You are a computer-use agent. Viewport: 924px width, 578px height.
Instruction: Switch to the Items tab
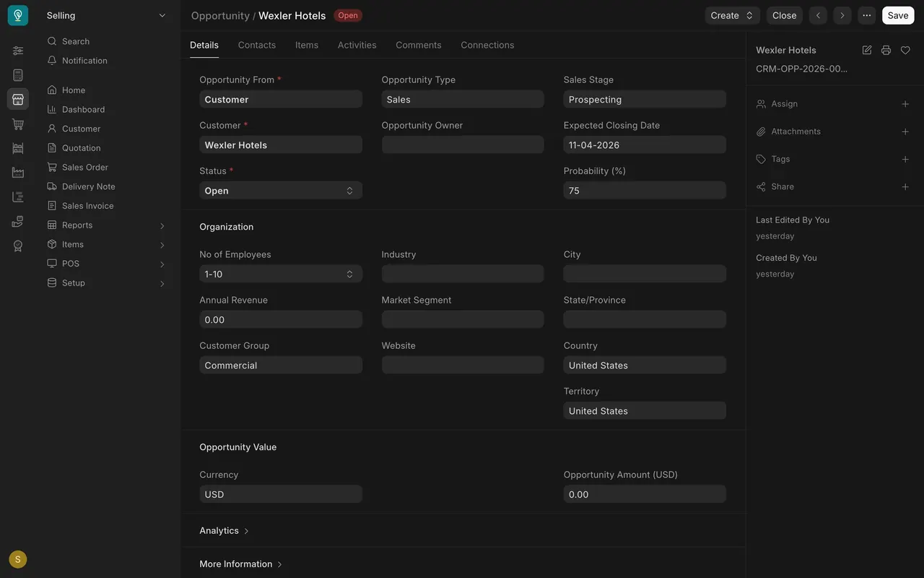307,45
